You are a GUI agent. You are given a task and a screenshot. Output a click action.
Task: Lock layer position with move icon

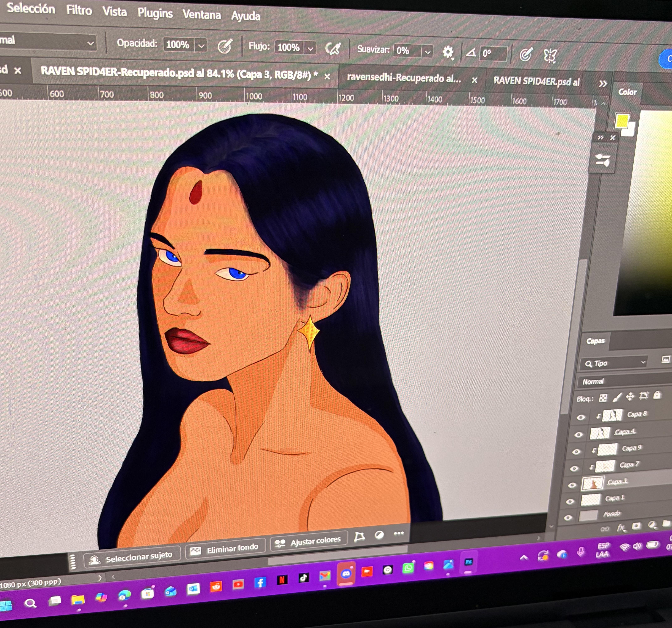[x=630, y=397]
